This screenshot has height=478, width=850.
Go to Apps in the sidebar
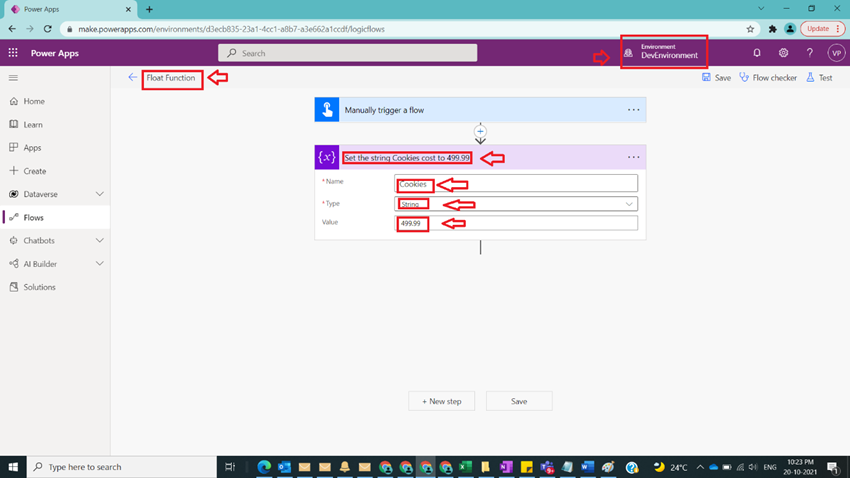click(x=32, y=147)
